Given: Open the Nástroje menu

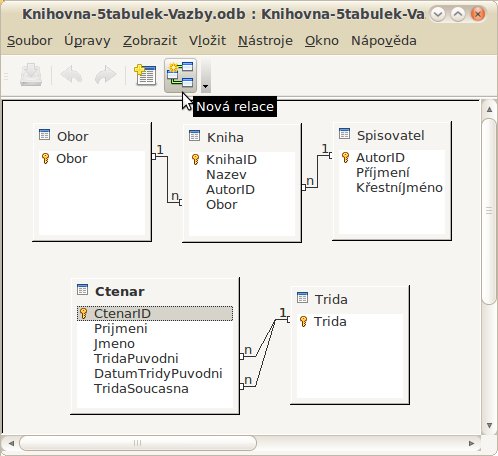Looking at the screenshot, I should point(265,41).
